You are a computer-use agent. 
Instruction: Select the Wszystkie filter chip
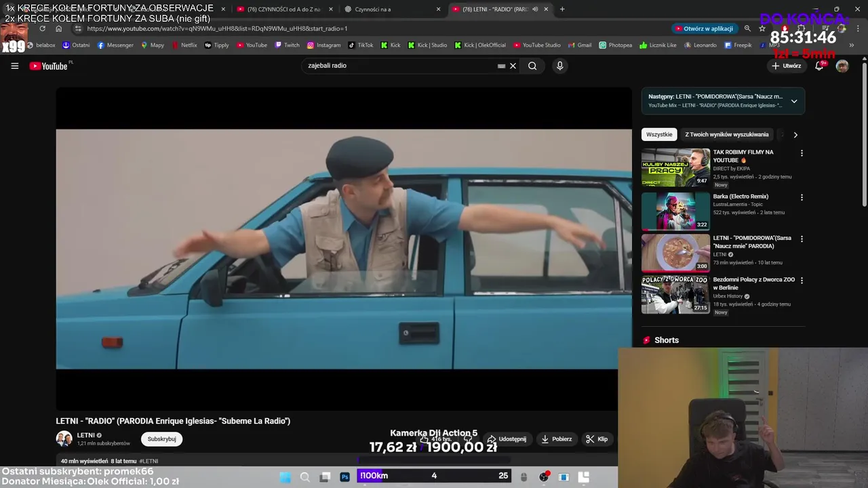(x=659, y=134)
